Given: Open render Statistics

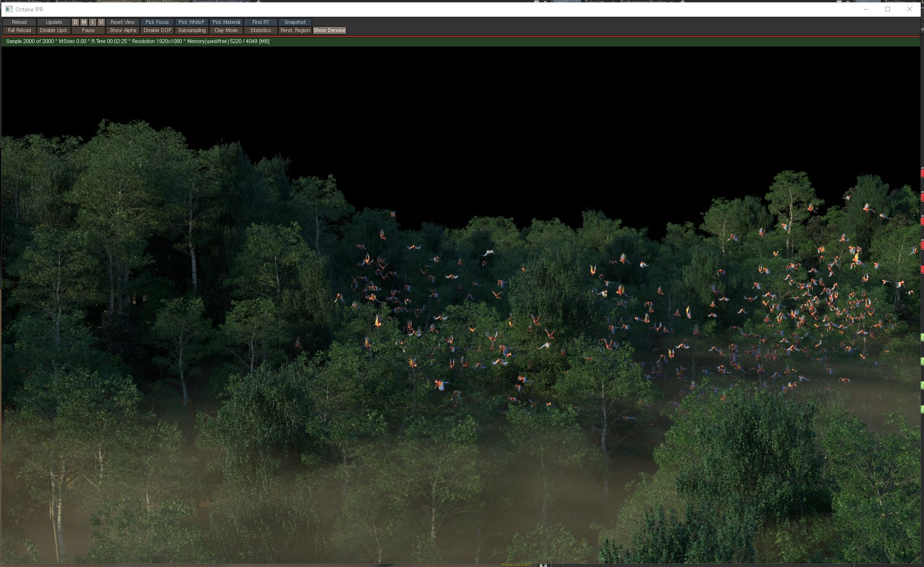Looking at the screenshot, I should [x=260, y=30].
